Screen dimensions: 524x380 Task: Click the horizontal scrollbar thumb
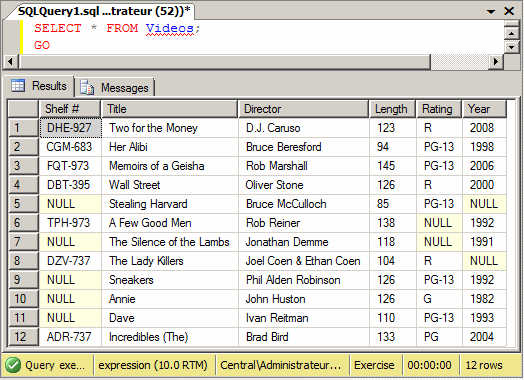[225, 62]
